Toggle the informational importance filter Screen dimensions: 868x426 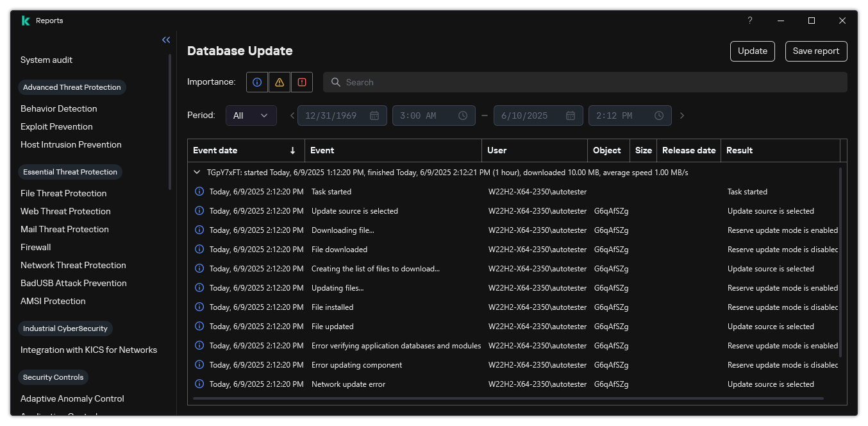[256, 82]
